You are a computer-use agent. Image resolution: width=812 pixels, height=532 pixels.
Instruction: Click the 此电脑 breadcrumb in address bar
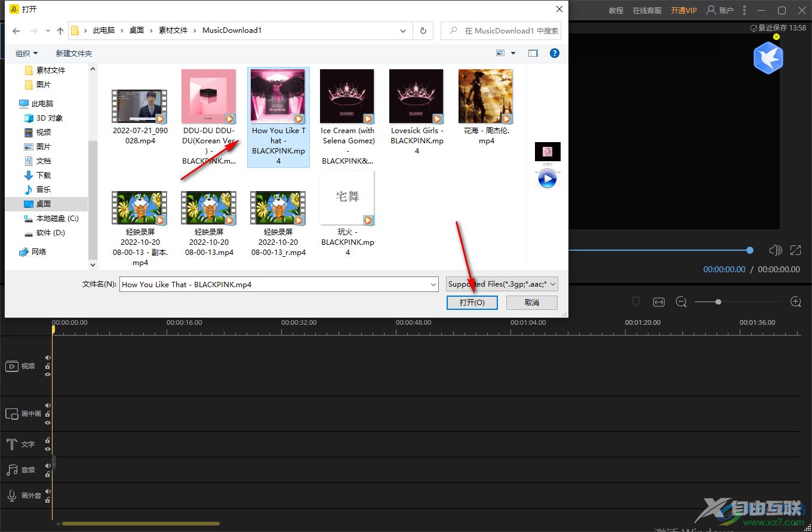point(104,30)
